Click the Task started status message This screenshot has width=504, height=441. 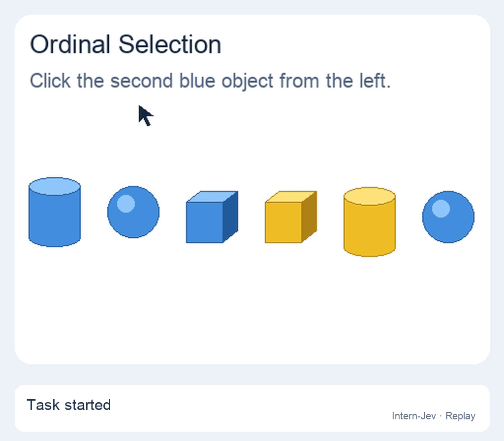tap(69, 405)
